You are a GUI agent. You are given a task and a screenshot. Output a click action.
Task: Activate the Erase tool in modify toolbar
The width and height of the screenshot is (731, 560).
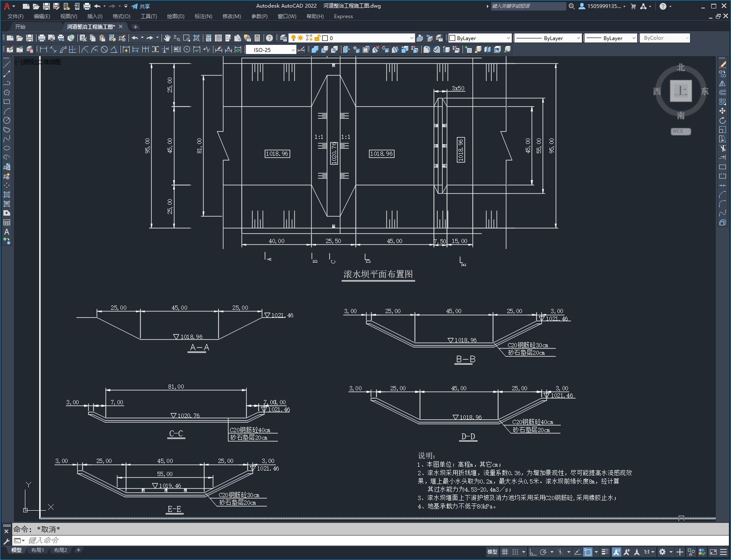tap(723, 65)
